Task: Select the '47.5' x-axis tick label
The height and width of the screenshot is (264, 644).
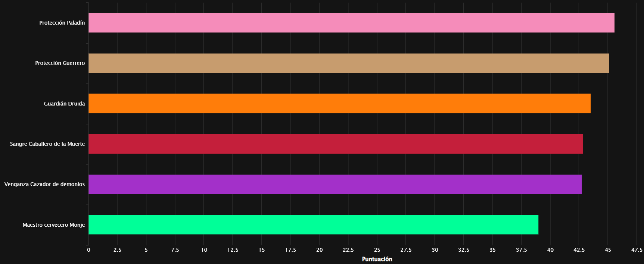Action: click(x=637, y=250)
